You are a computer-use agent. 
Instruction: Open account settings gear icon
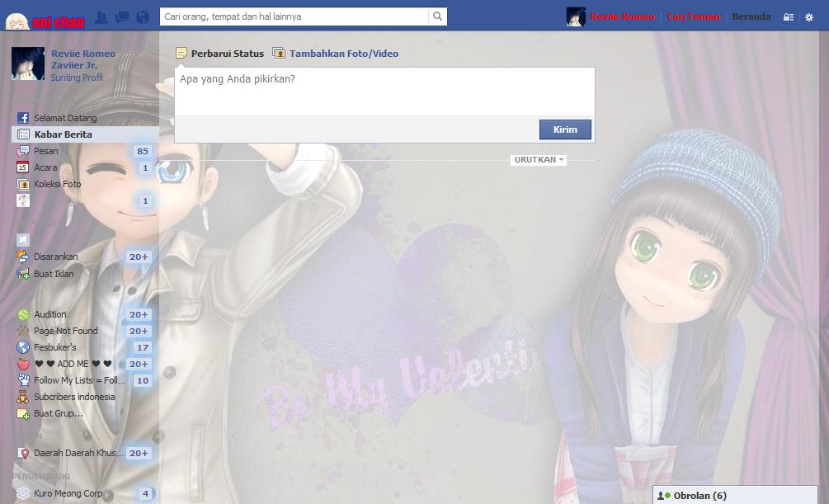tap(809, 17)
